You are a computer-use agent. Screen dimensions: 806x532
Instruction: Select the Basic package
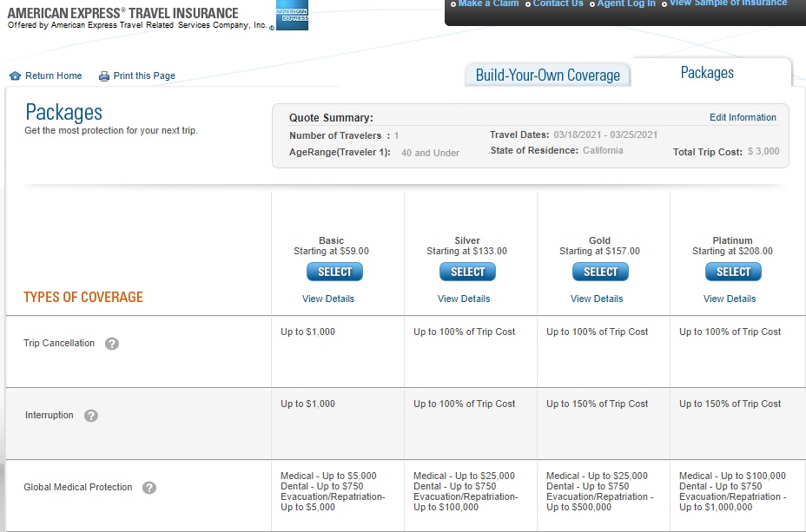334,272
